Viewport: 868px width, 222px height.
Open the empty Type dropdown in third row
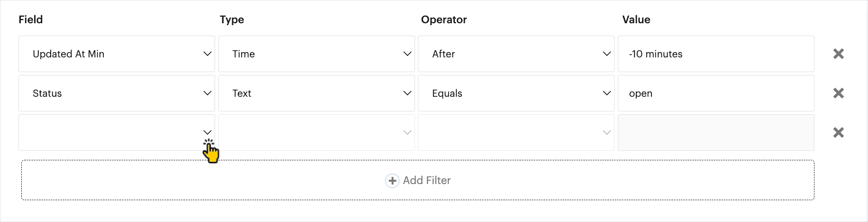click(316, 133)
